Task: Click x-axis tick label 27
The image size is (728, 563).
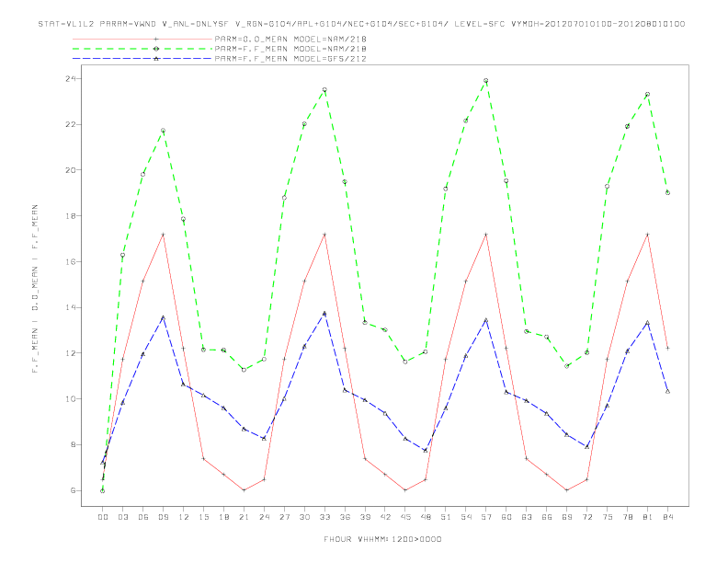Action: click(x=284, y=517)
